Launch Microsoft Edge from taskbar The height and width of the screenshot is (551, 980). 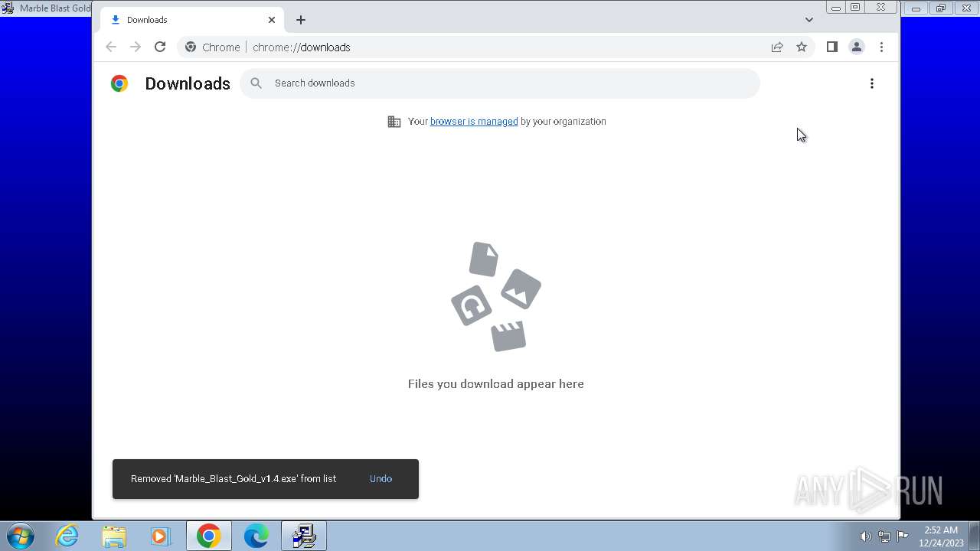point(256,536)
